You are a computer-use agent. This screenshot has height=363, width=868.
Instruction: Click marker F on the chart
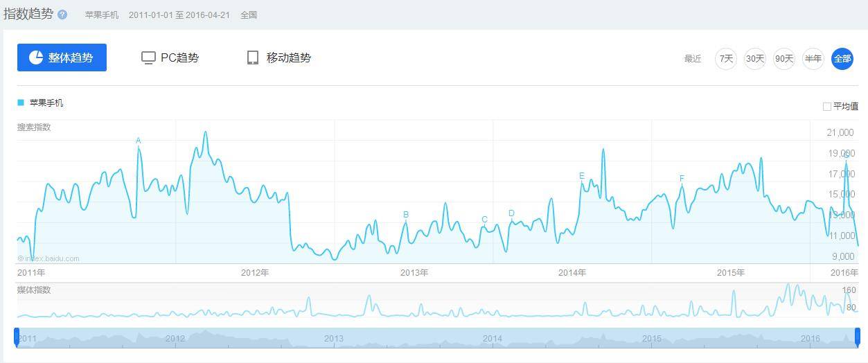point(682,179)
